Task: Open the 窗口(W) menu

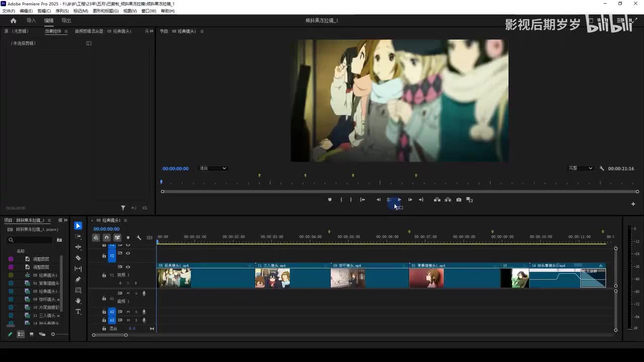Action: click(148, 11)
